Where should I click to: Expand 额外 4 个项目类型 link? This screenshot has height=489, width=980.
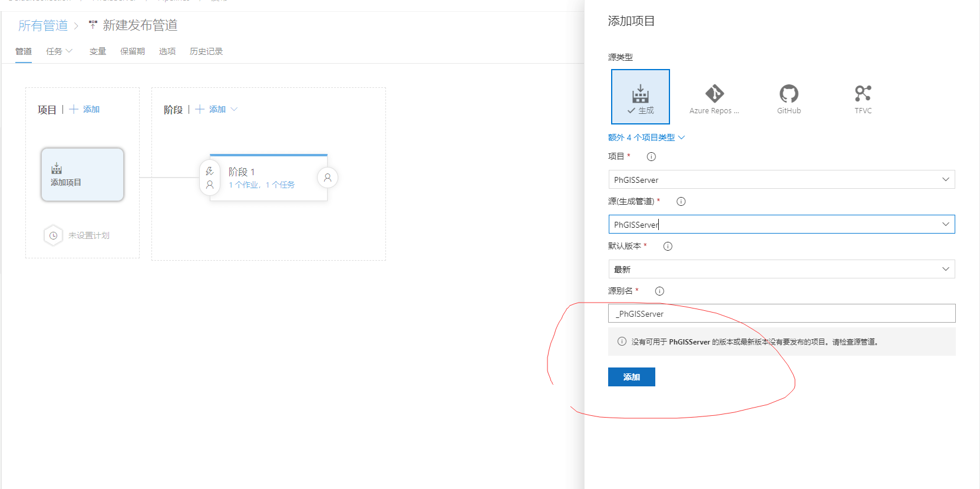[646, 137]
